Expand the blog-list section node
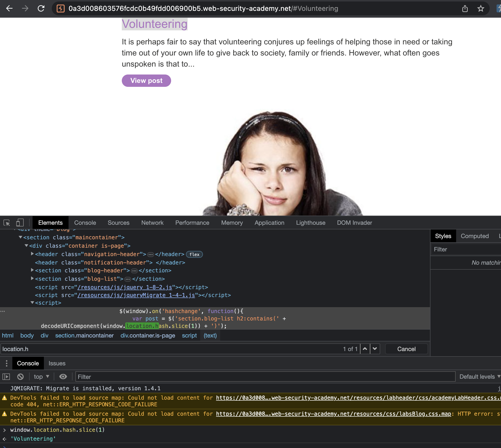 (32, 279)
